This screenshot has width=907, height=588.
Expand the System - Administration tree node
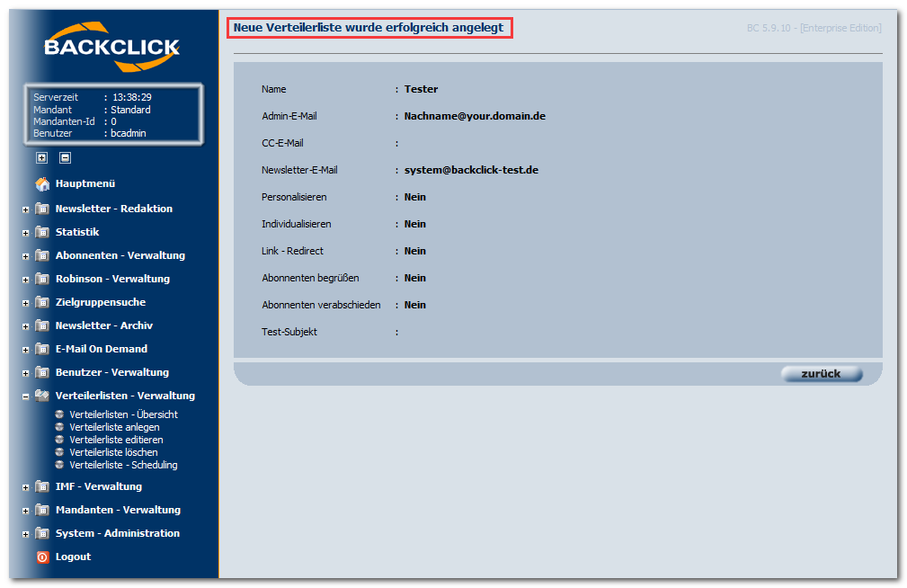click(x=25, y=534)
